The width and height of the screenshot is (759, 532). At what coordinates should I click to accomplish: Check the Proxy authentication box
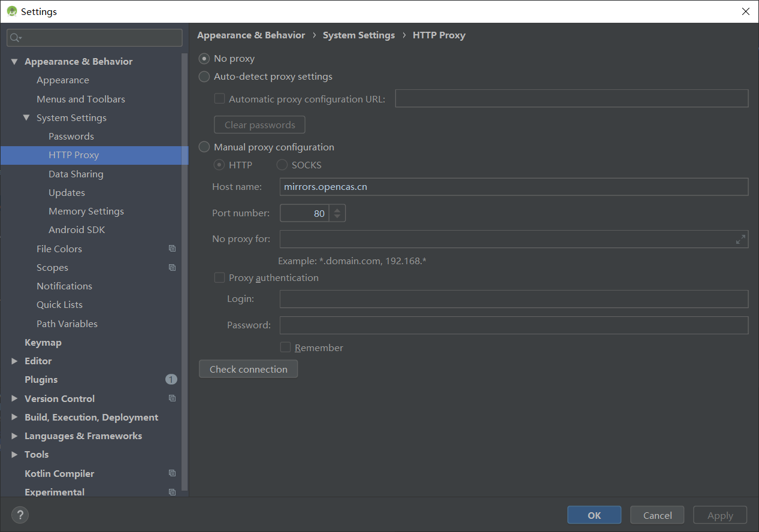(x=219, y=277)
